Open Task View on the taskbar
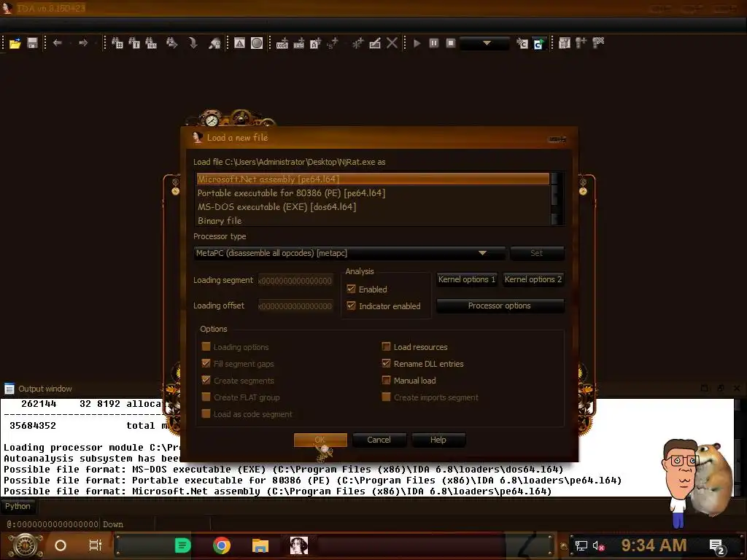The height and width of the screenshot is (560, 747). point(96,545)
